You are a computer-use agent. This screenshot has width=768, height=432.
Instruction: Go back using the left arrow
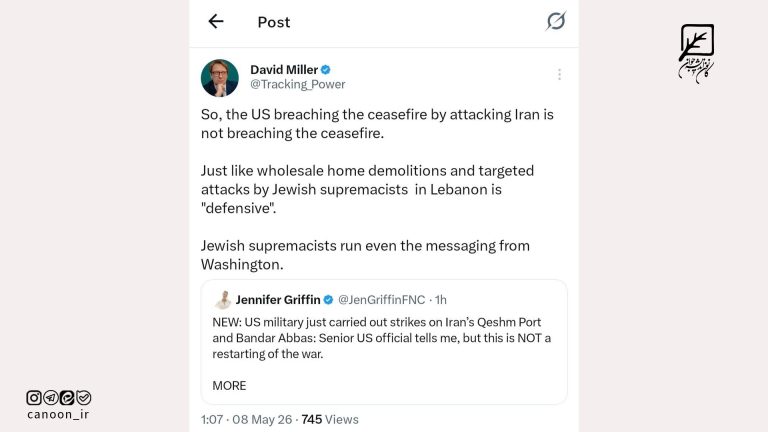tap(216, 22)
